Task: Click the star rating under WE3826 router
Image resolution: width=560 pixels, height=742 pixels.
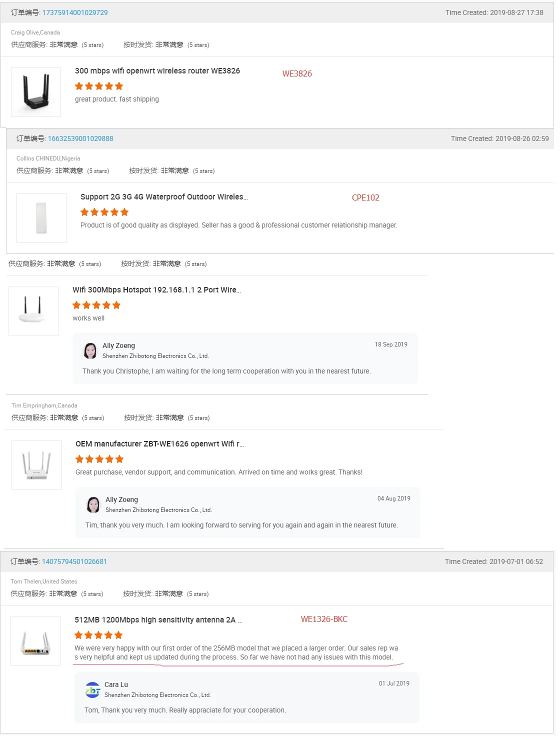Action: 99,86
